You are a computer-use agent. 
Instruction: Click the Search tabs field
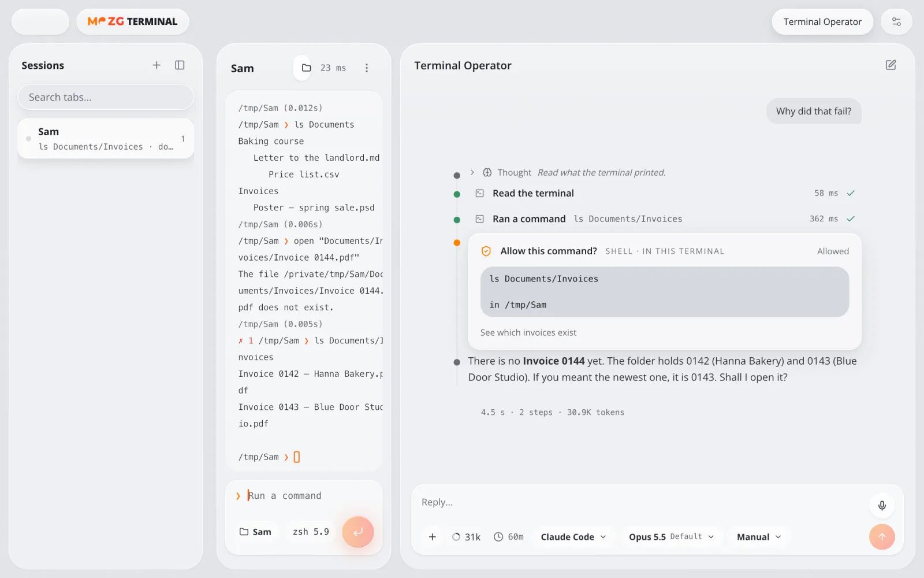click(106, 97)
